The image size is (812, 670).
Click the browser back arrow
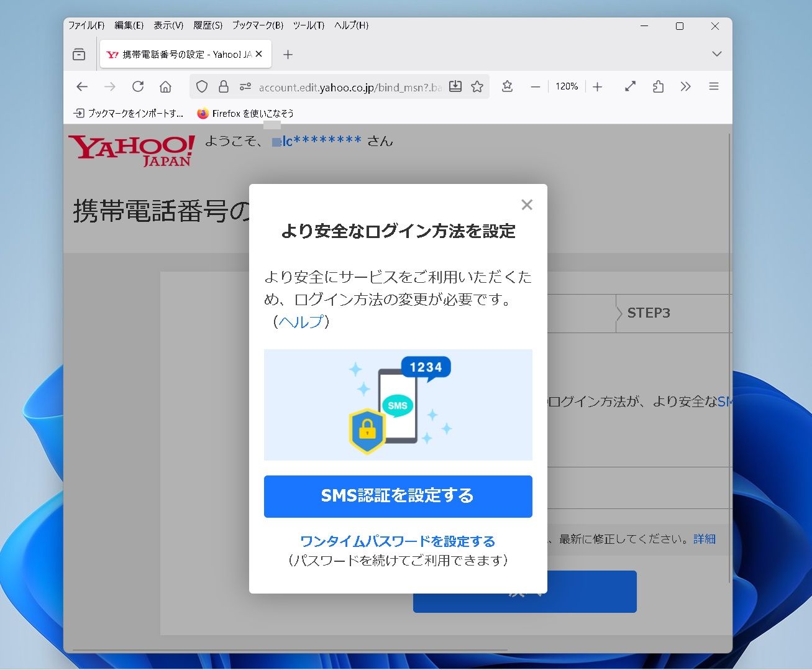click(x=82, y=87)
